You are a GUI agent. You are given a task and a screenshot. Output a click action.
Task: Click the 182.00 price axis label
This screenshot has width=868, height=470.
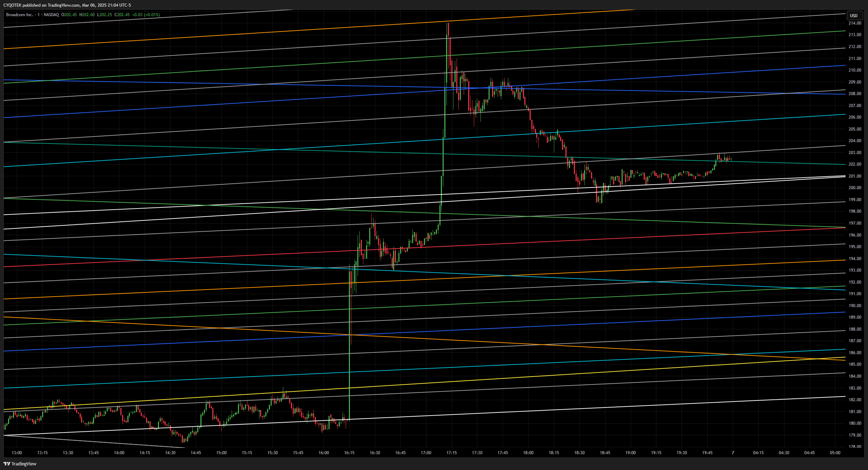855,400
